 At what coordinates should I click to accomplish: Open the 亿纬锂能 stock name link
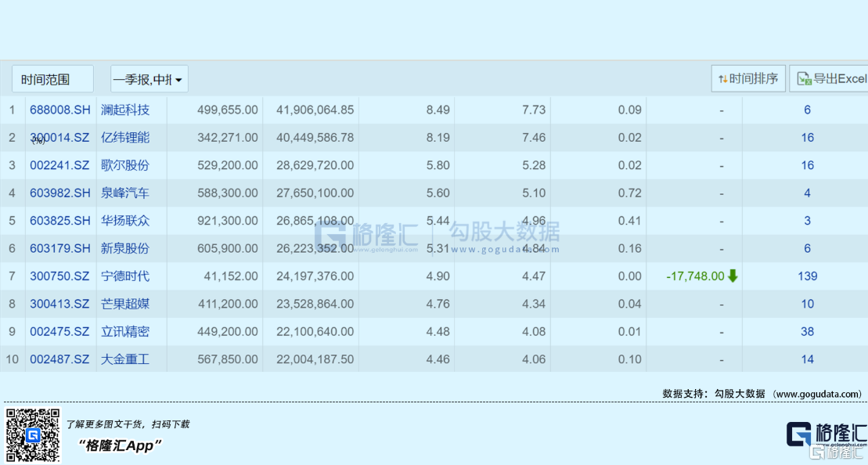point(125,137)
